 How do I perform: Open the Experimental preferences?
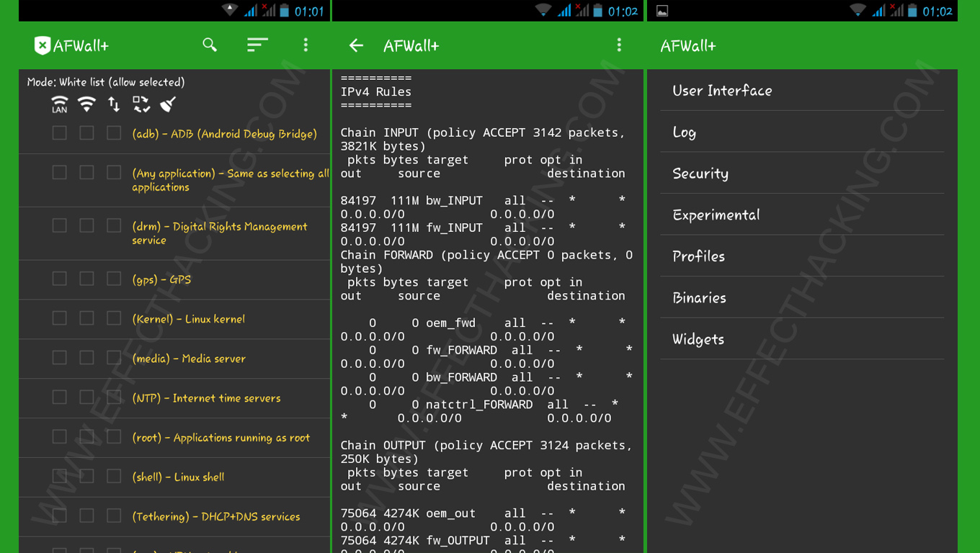coord(802,214)
